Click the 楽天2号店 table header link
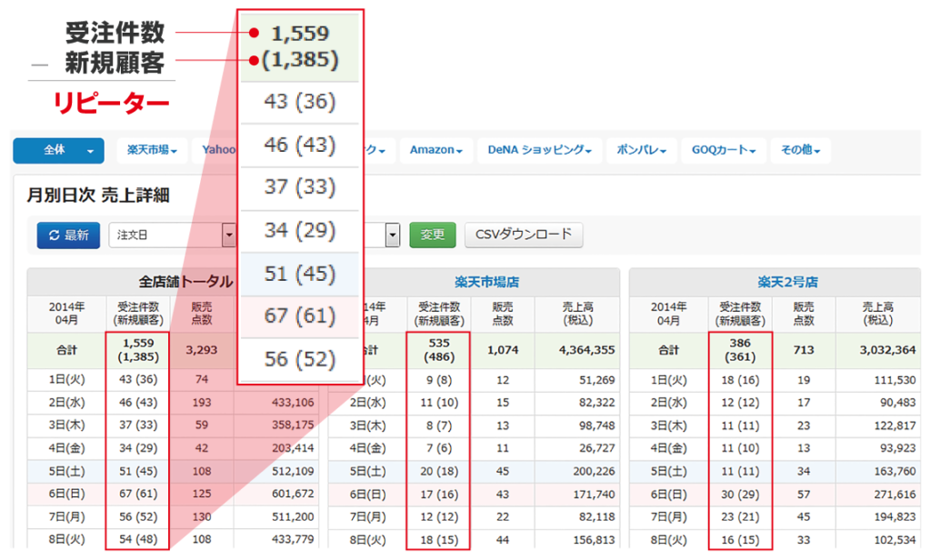The width and height of the screenshot is (931, 560). (787, 282)
